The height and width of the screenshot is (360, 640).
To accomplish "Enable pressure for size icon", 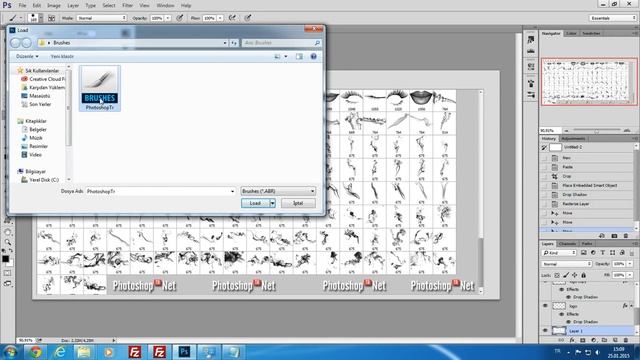I will 248,18.
